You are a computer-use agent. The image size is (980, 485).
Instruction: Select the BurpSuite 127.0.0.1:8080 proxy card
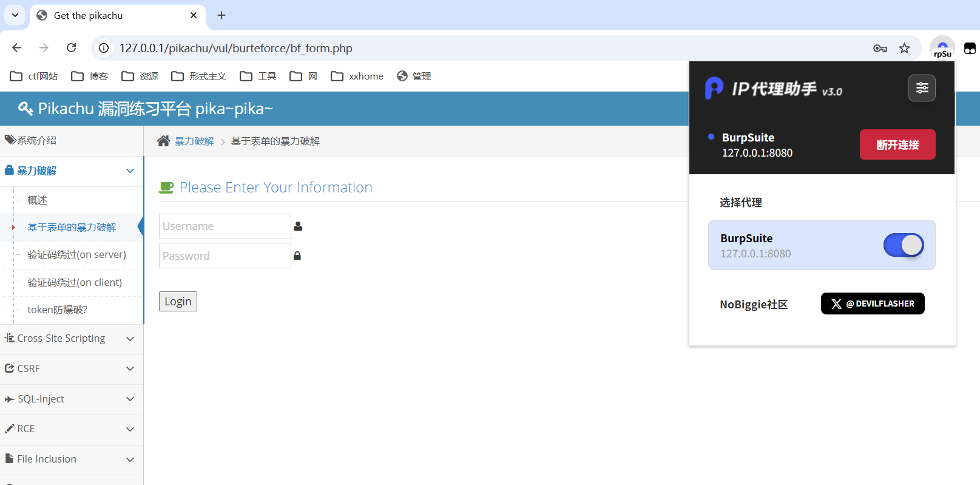(x=822, y=245)
